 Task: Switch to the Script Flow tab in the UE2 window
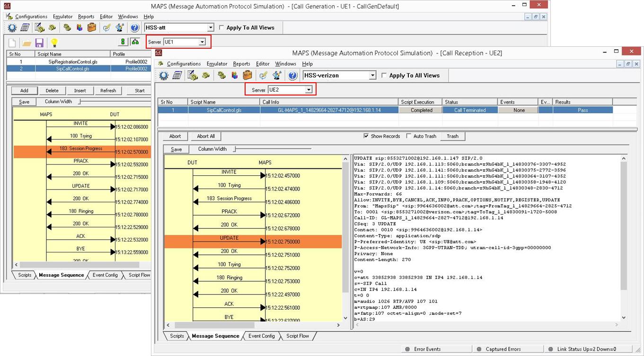298,336
